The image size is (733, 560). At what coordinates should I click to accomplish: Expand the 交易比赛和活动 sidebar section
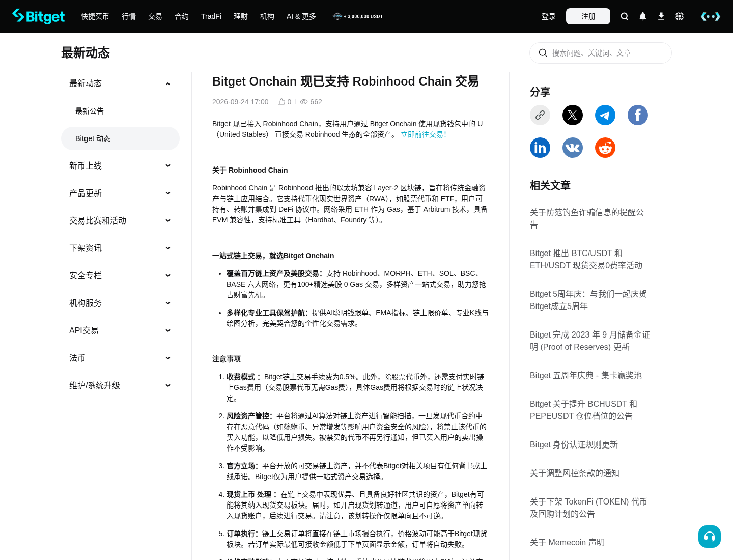coord(120,221)
